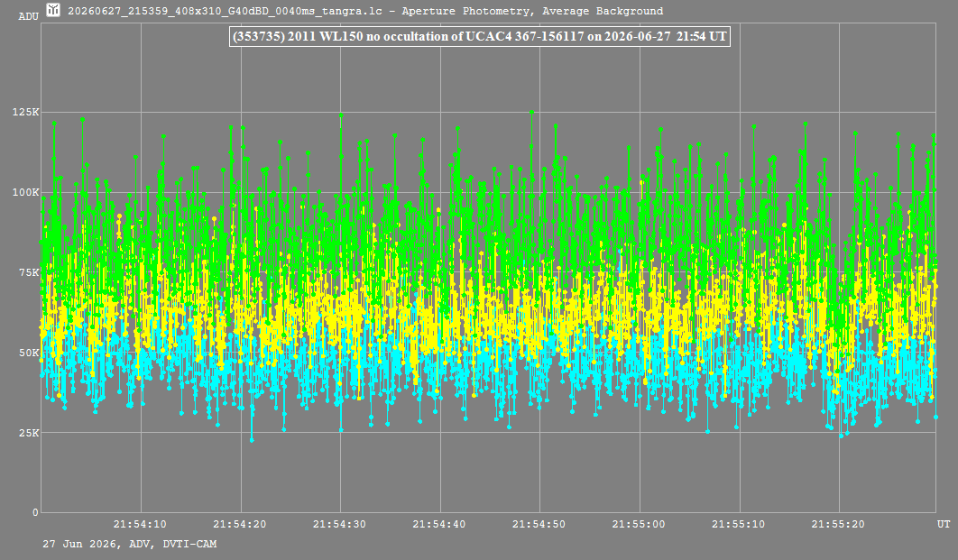
Task: Click the 27 Jun 2026, ADV, DVTI-CAM footer text
Action: (x=130, y=544)
